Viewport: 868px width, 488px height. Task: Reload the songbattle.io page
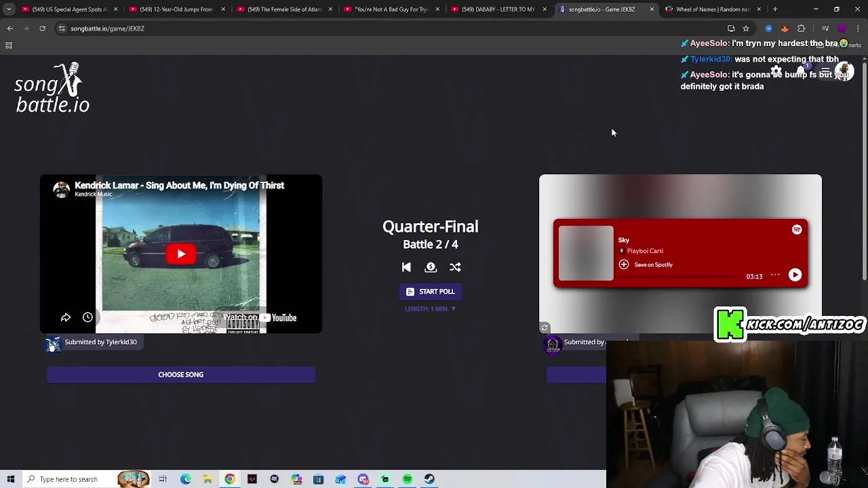(x=42, y=28)
